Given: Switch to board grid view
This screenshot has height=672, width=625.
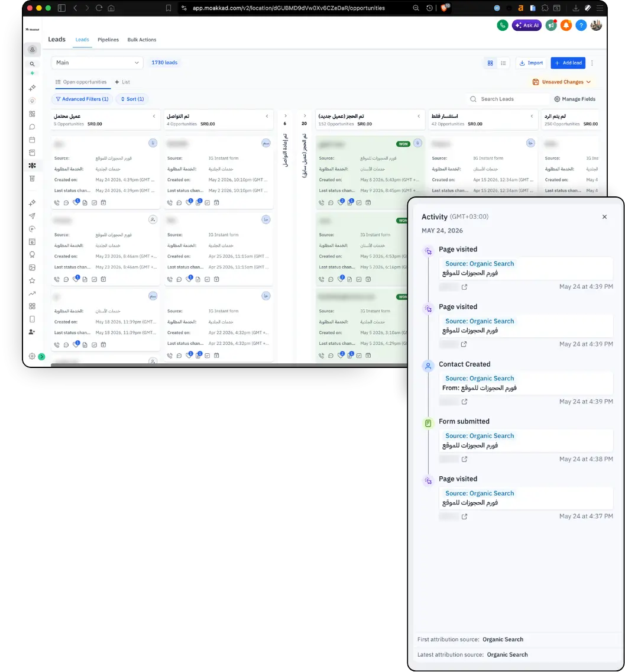Looking at the screenshot, I should [490, 63].
